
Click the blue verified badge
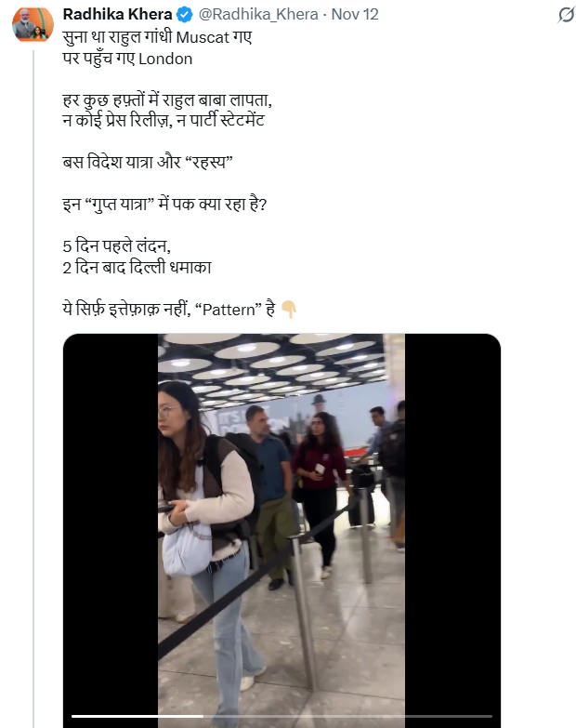coord(185,15)
